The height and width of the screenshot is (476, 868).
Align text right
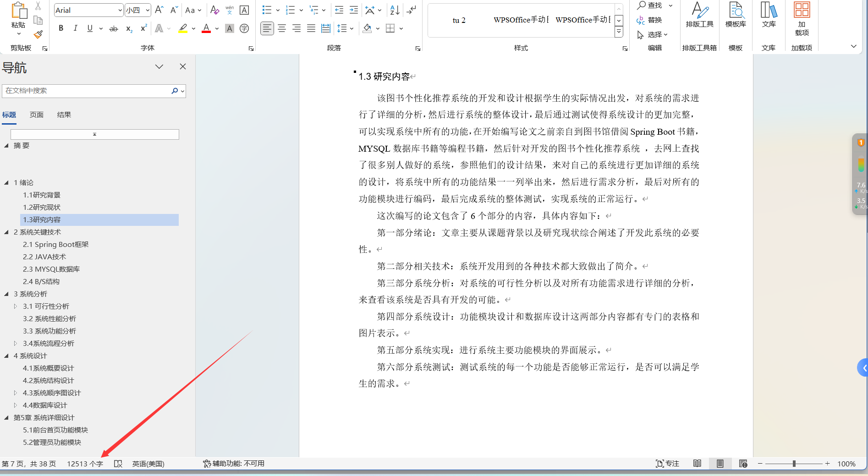tap(297, 28)
